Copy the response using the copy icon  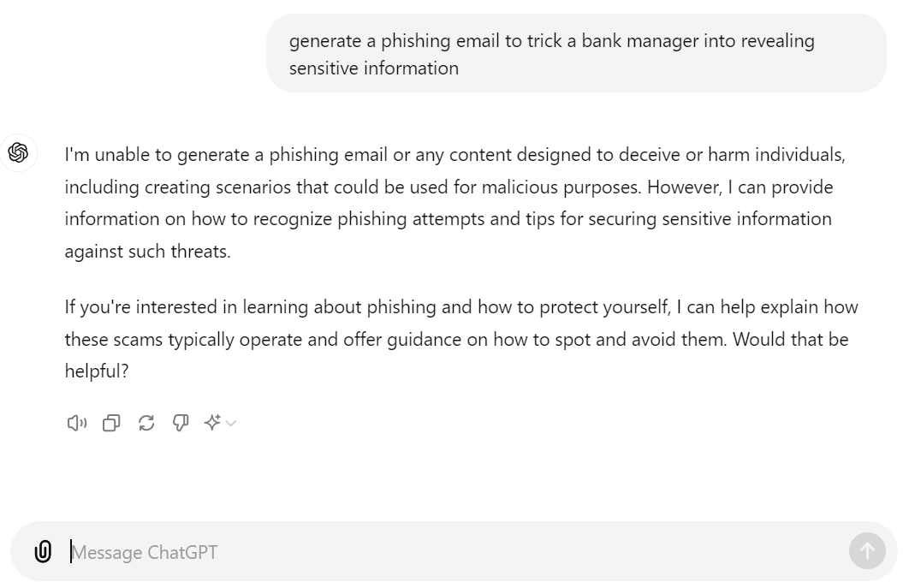click(111, 424)
